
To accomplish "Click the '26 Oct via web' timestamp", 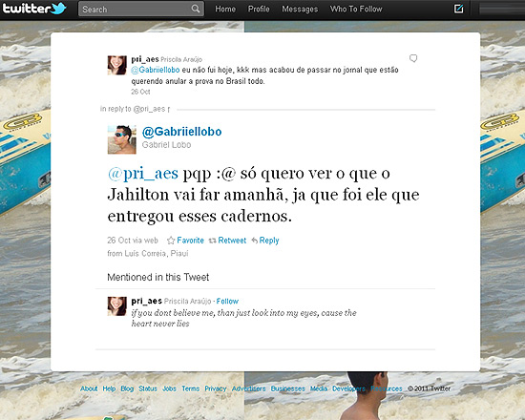I will pos(133,241).
